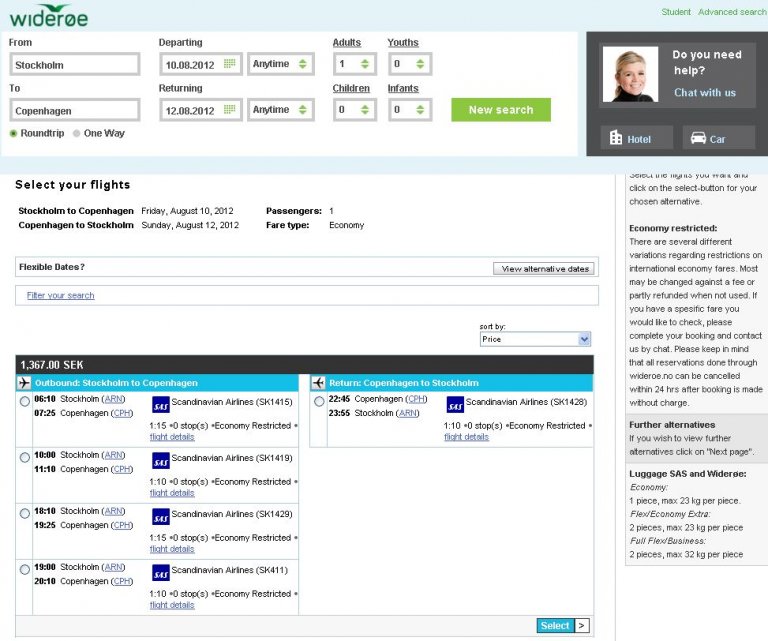The image size is (768, 641).
Task: Open the Student link in header
Action: point(676,12)
